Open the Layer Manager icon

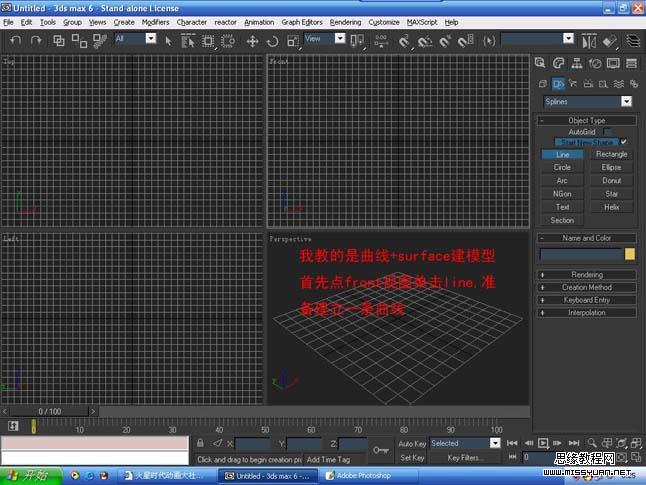click(633, 41)
